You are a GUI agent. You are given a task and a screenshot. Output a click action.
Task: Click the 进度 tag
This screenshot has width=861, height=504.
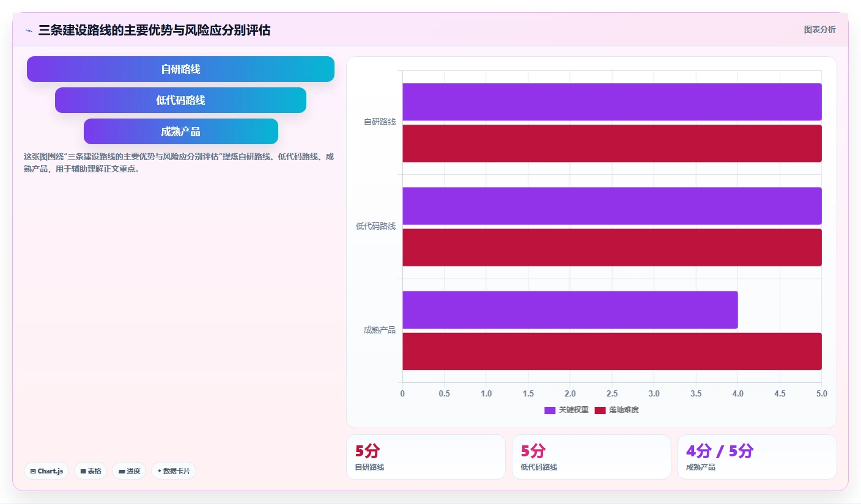(129, 471)
